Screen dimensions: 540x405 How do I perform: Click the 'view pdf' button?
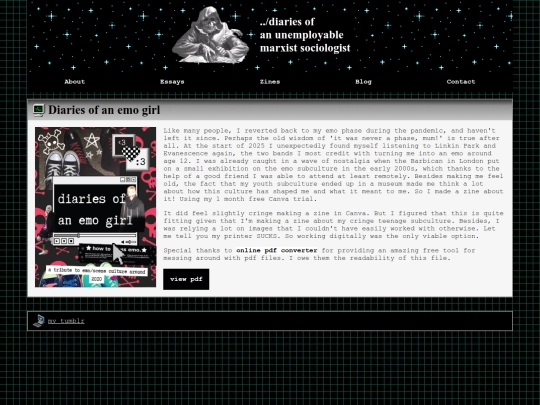[x=186, y=279]
